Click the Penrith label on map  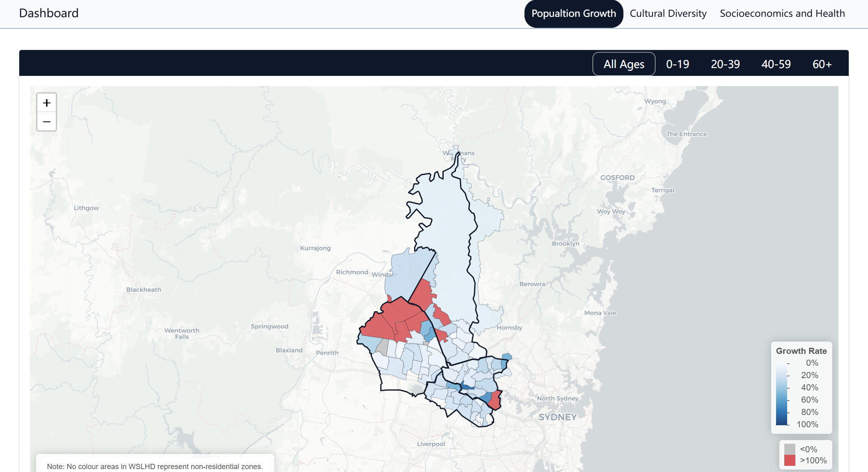pyautogui.click(x=327, y=353)
